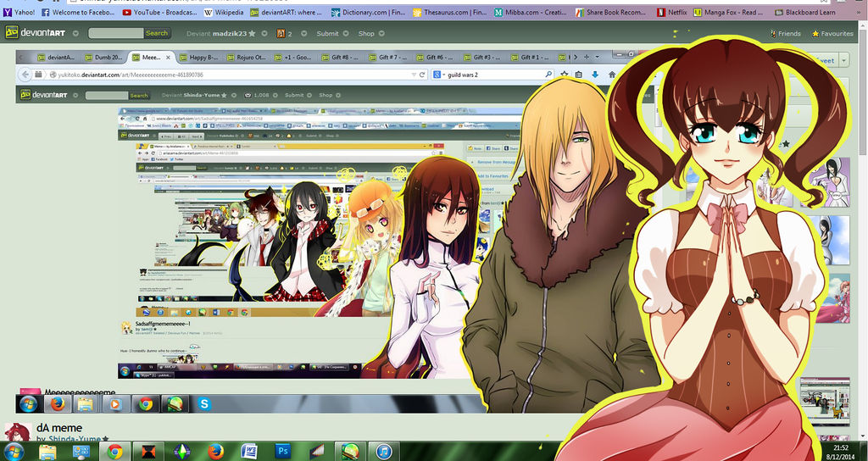Open the Netflix bookmark
This screenshot has width=868, height=461.
pyautogui.click(x=671, y=12)
